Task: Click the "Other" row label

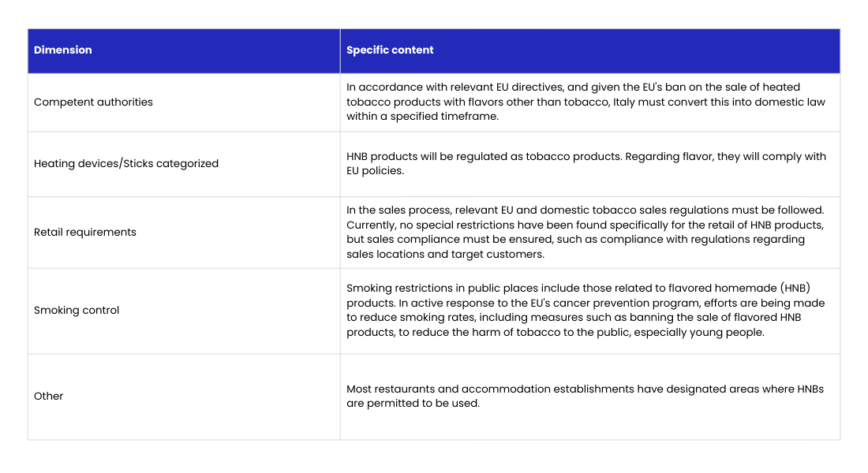Action: pos(49,397)
